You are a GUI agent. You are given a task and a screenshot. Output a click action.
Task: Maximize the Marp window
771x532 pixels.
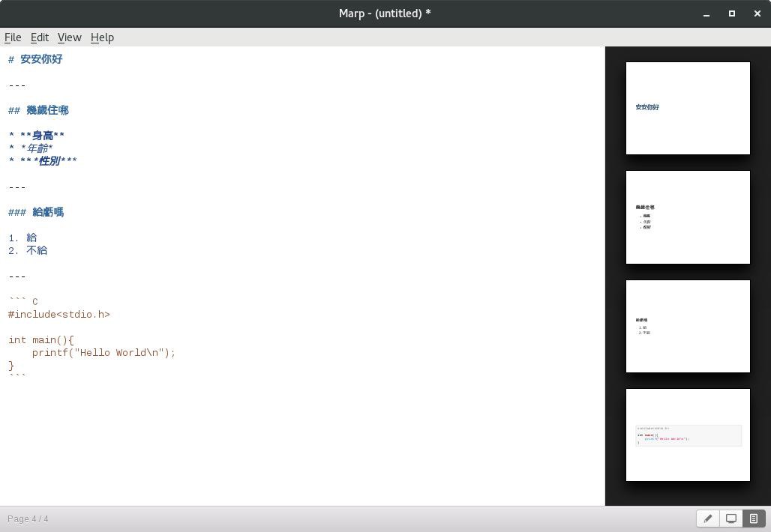(732, 13)
